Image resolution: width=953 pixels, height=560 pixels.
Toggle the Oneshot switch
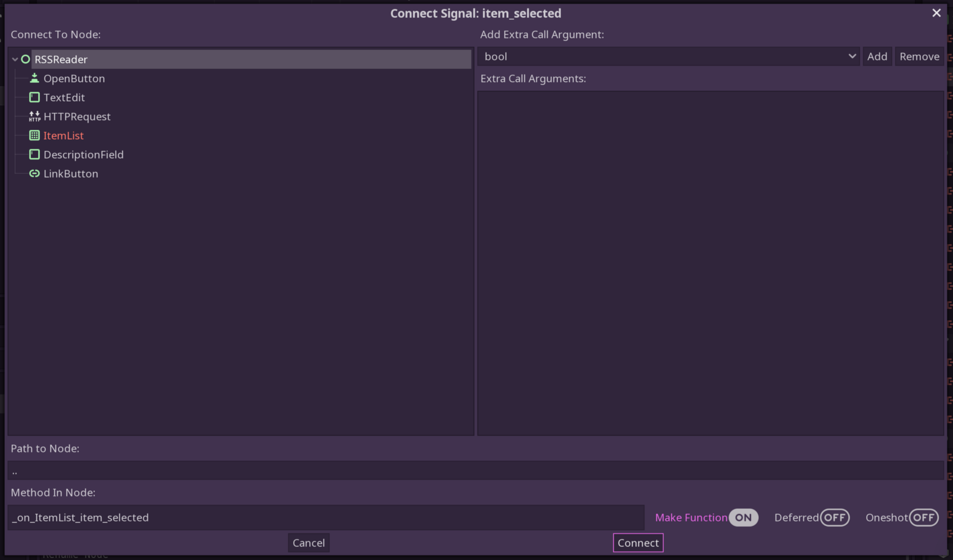pyautogui.click(x=923, y=518)
